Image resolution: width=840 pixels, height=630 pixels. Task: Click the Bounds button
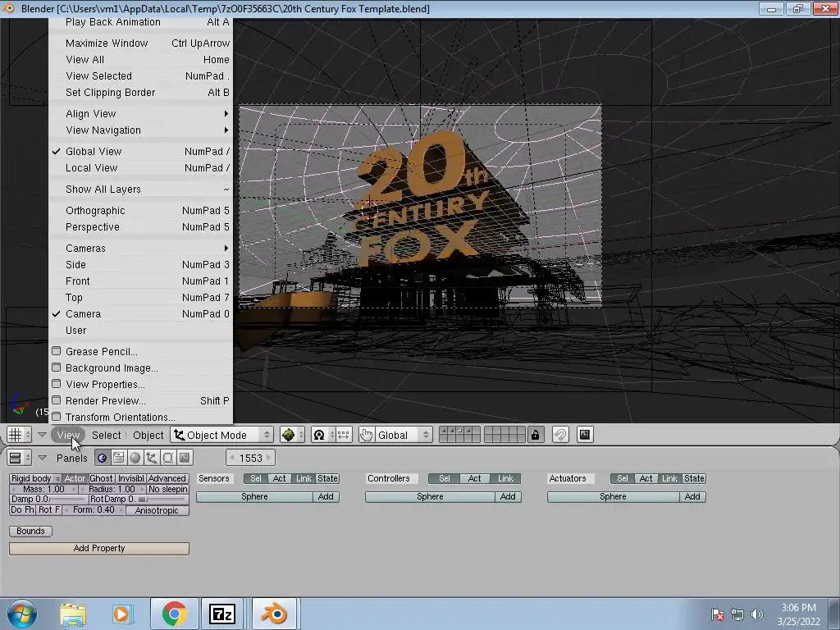[x=30, y=531]
